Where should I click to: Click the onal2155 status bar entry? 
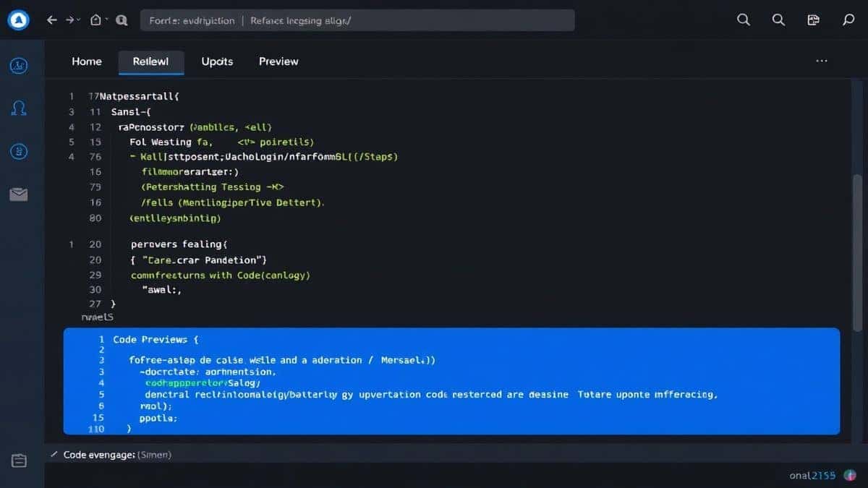[x=812, y=475]
